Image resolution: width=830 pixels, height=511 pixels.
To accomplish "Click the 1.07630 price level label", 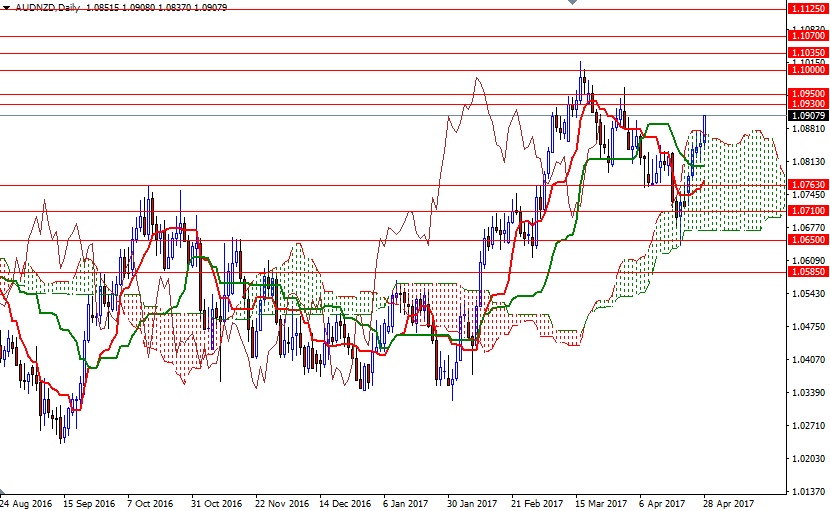I will [807, 185].
